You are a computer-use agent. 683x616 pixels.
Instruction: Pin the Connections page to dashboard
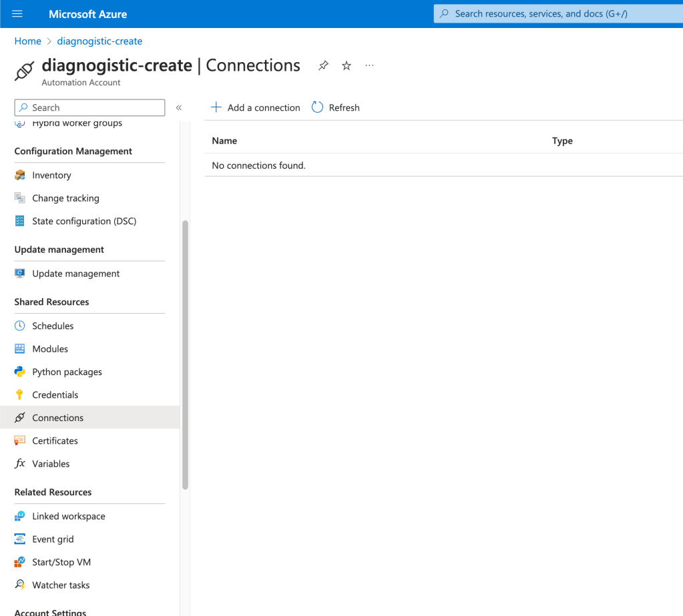click(323, 65)
